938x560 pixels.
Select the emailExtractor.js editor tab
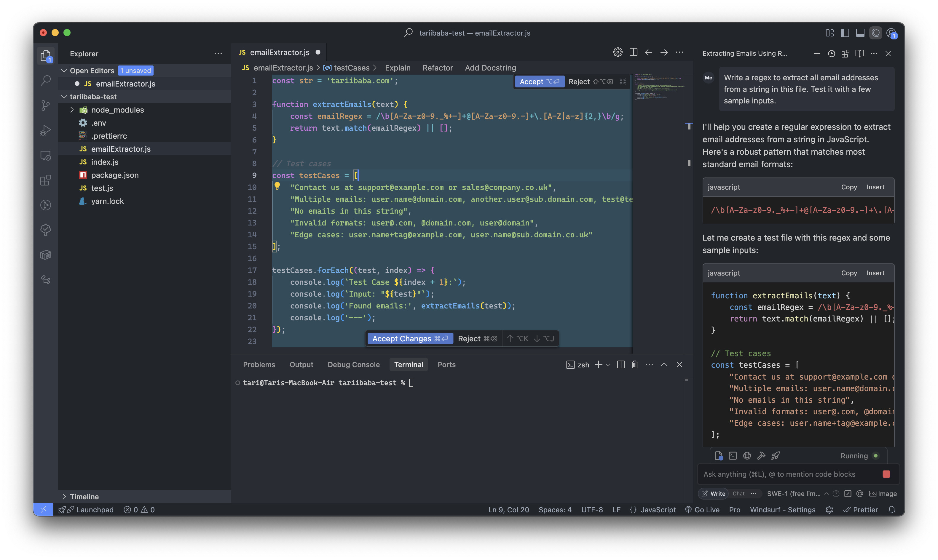point(279,52)
